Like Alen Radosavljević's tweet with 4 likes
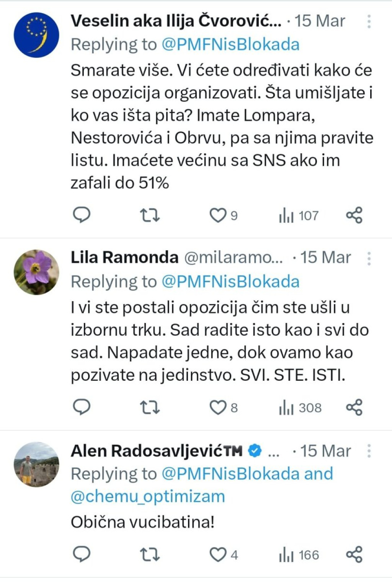The image size is (392, 582). tap(223, 555)
